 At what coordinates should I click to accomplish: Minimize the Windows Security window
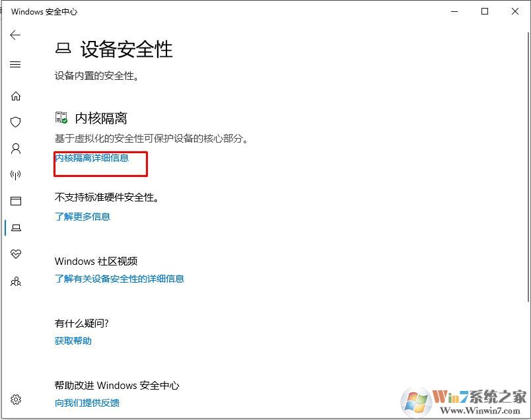coord(454,11)
